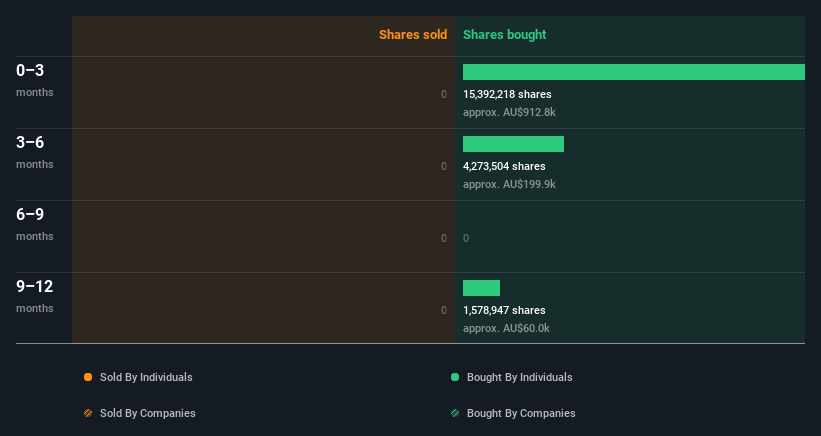Click the orange Sold By Individuals legend dot
The height and width of the screenshot is (436, 821).
click(88, 377)
